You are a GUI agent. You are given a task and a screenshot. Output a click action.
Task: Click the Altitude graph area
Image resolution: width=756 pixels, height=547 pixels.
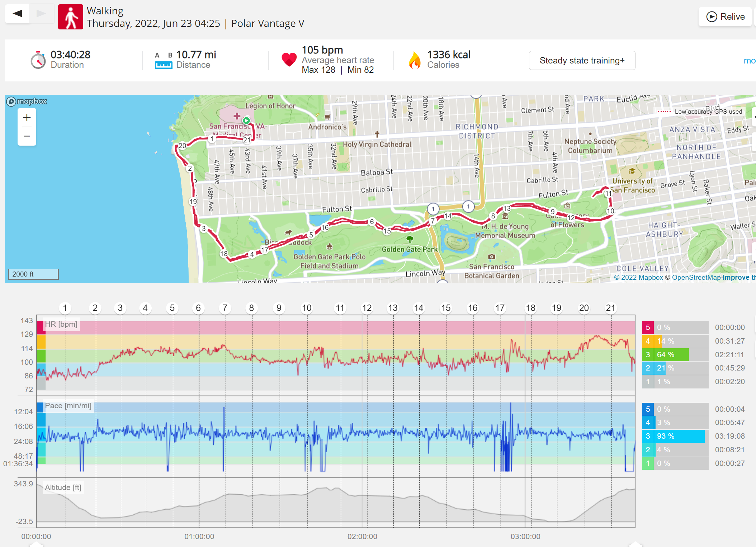coord(336,503)
